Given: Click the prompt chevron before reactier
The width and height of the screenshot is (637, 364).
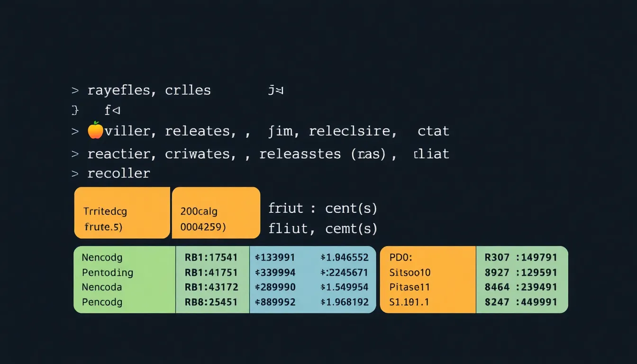Looking at the screenshot, I should [x=75, y=154].
